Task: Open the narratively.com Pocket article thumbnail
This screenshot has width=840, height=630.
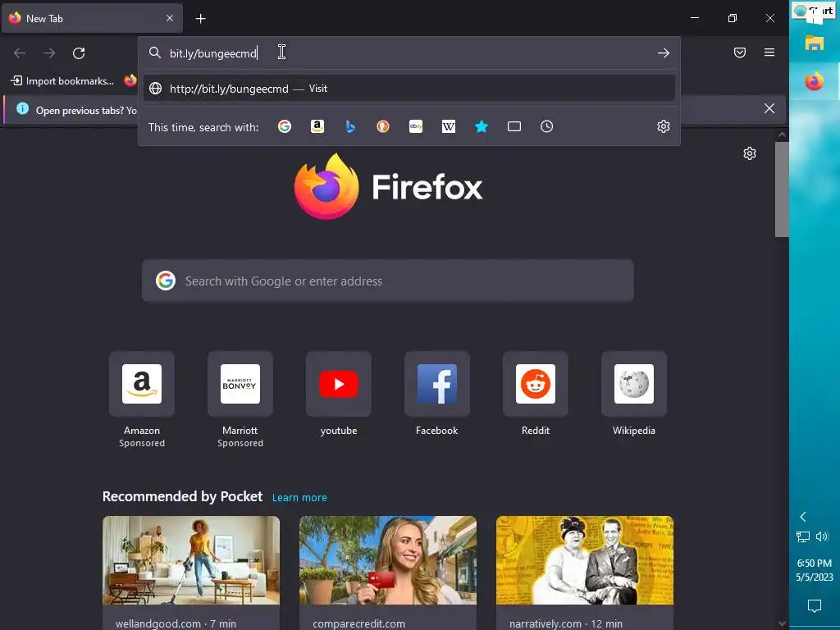Action: click(x=584, y=560)
